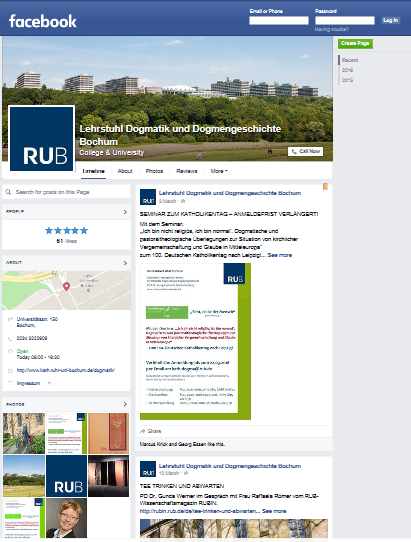Expand the Photos section chevron
411x542 pixels.
125,404
